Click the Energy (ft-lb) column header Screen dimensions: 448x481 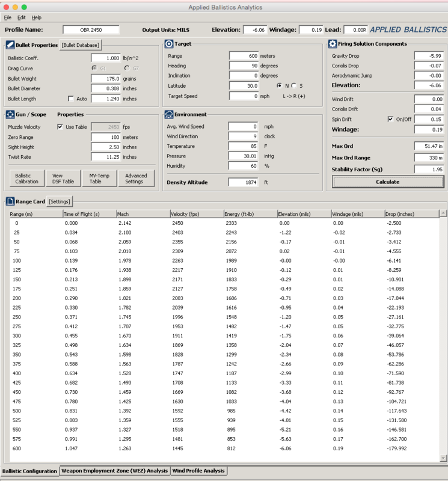(251, 214)
